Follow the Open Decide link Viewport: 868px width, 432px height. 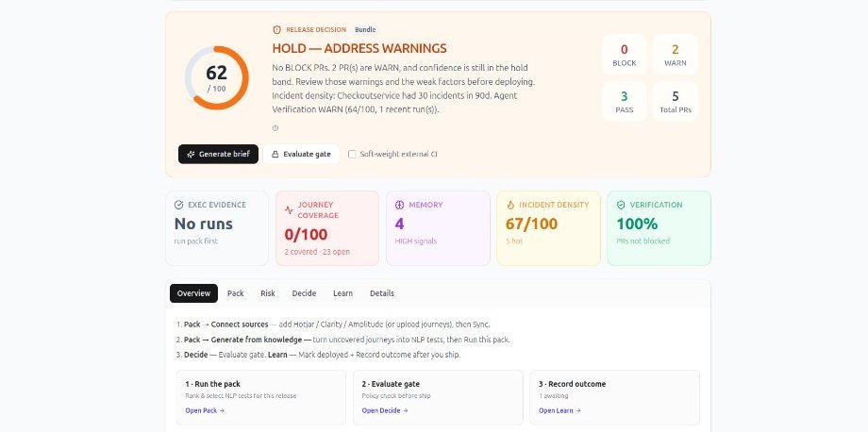coord(385,410)
